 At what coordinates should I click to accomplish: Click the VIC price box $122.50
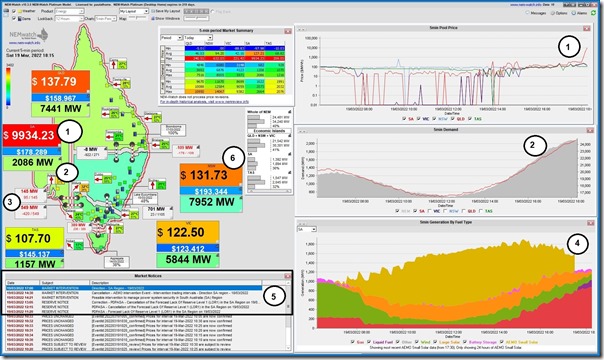[x=188, y=232]
